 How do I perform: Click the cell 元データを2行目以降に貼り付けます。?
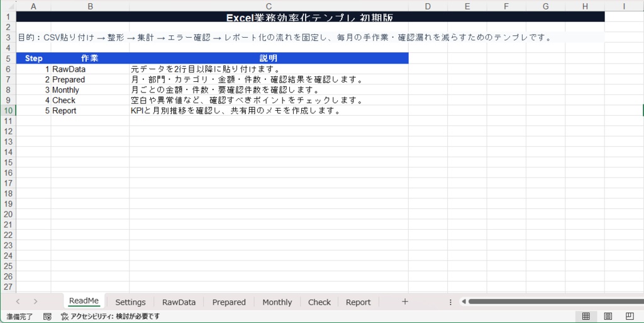pos(269,69)
